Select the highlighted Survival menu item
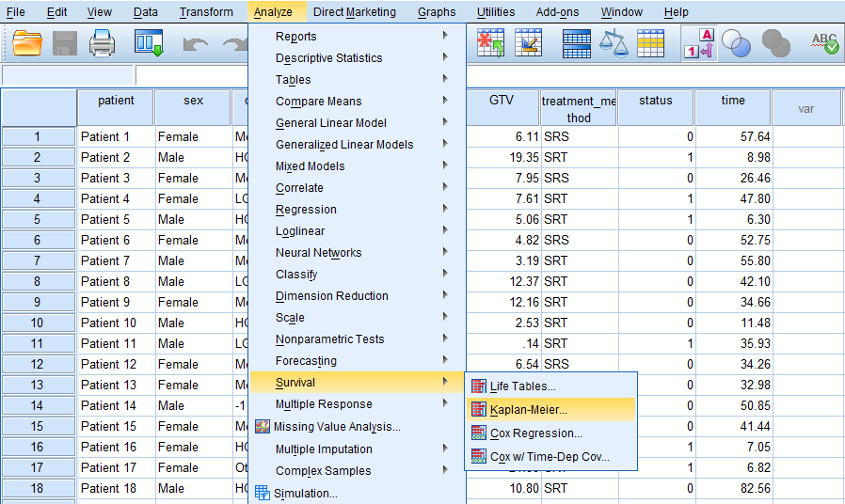 [x=357, y=383]
